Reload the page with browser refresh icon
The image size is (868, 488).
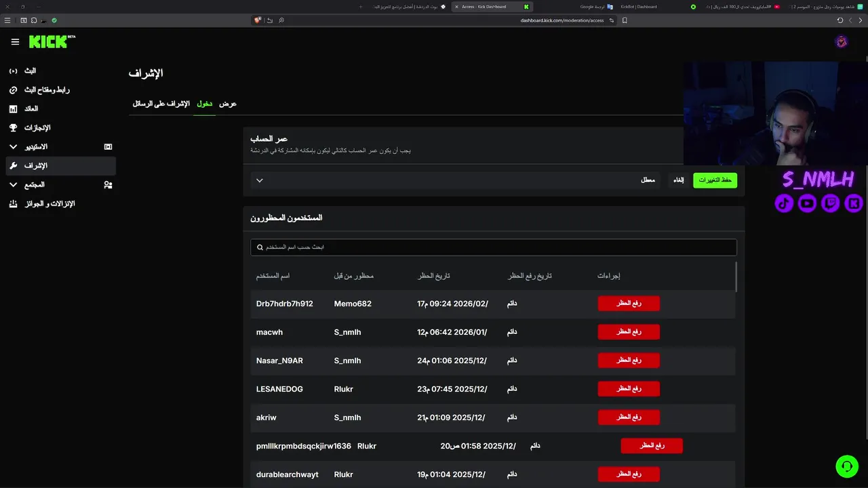click(x=840, y=20)
